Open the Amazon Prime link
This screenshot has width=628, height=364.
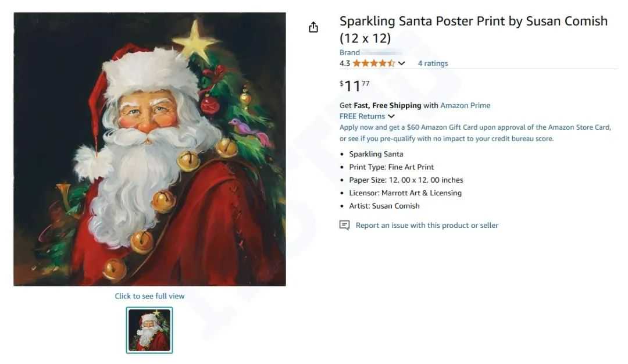pyautogui.click(x=465, y=105)
